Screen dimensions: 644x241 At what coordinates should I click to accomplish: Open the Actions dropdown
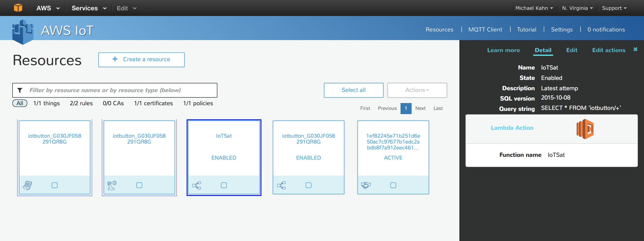click(x=417, y=90)
